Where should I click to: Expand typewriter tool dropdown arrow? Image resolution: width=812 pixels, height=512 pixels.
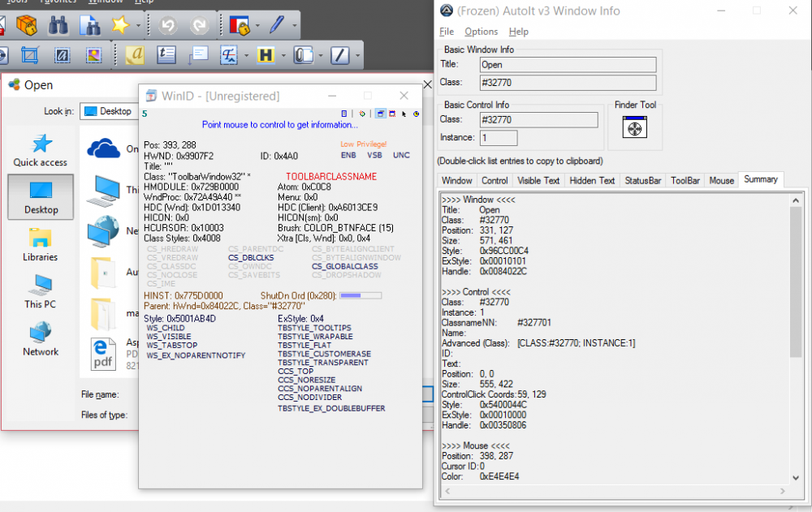click(246, 55)
